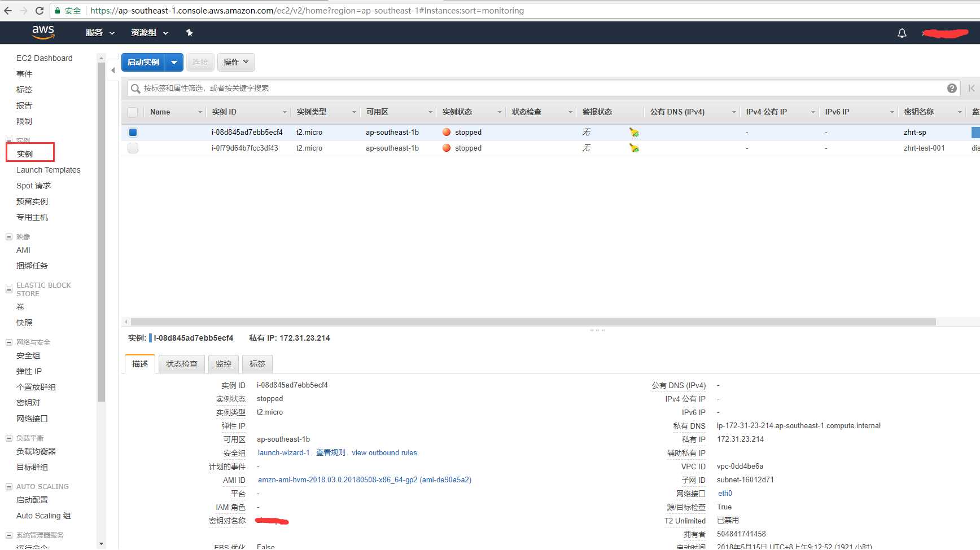The height and width of the screenshot is (550, 980).
Task: Click alarm icon for instance i-0f79d64b7fcc3df43
Action: pyautogui.click(x=634, y=148)
